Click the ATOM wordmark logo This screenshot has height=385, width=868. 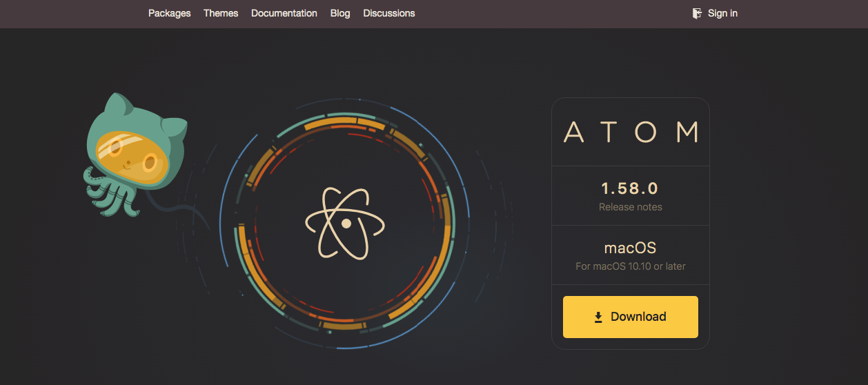pyautogui.click(x=631, y=132)
